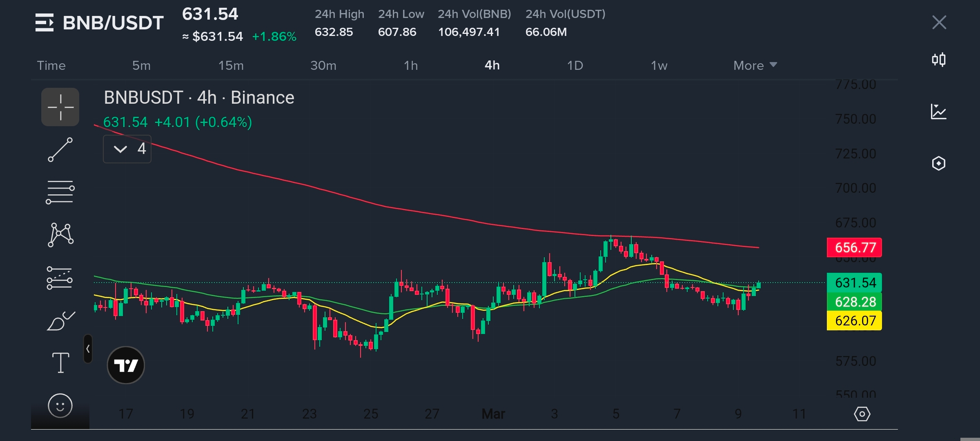This screenshot has width=980, height=441.
Task: Open hexagon chart settings on the right
Action: point(938,163)
